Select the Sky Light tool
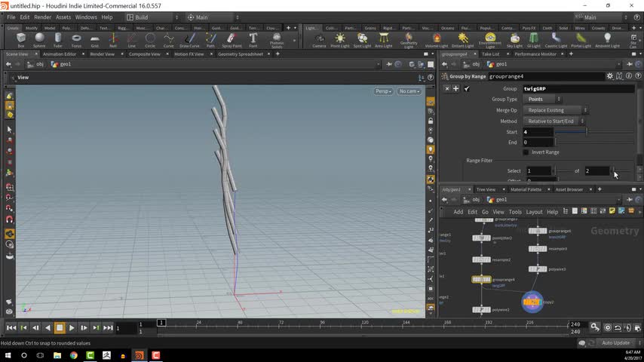 [514, 39]
